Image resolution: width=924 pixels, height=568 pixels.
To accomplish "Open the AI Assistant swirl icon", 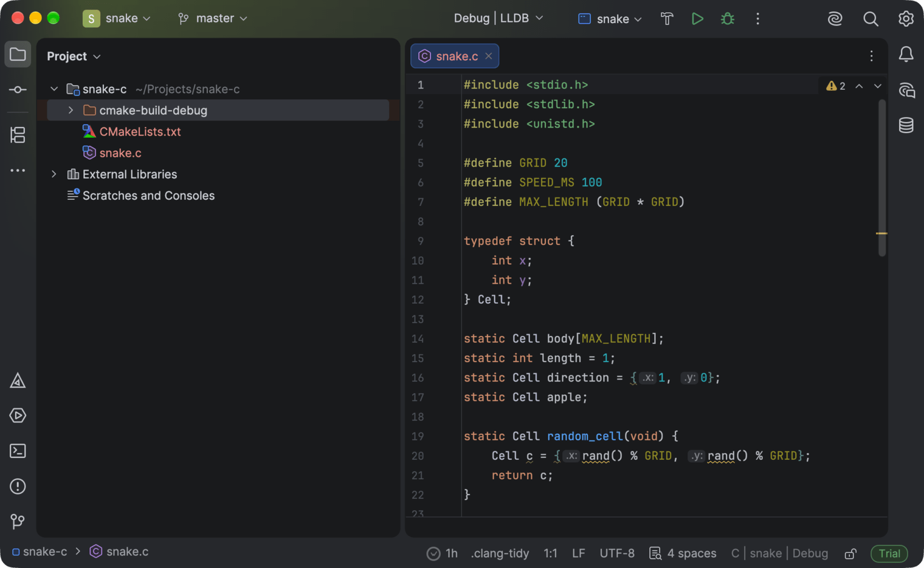I will tap(835, 19).
